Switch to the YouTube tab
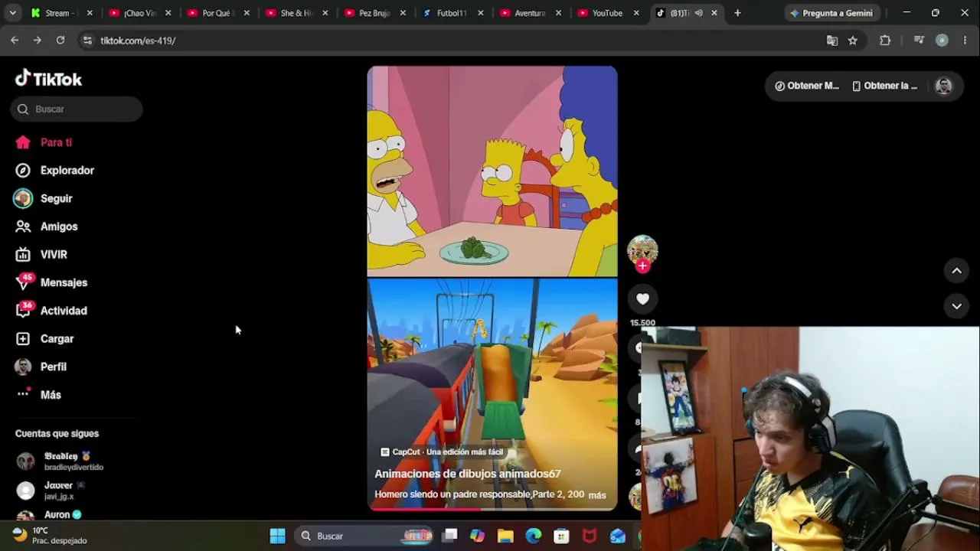Image resolution: width=980 pixels, height=551 pixels. pyautogui.click(x=608, y=13)
